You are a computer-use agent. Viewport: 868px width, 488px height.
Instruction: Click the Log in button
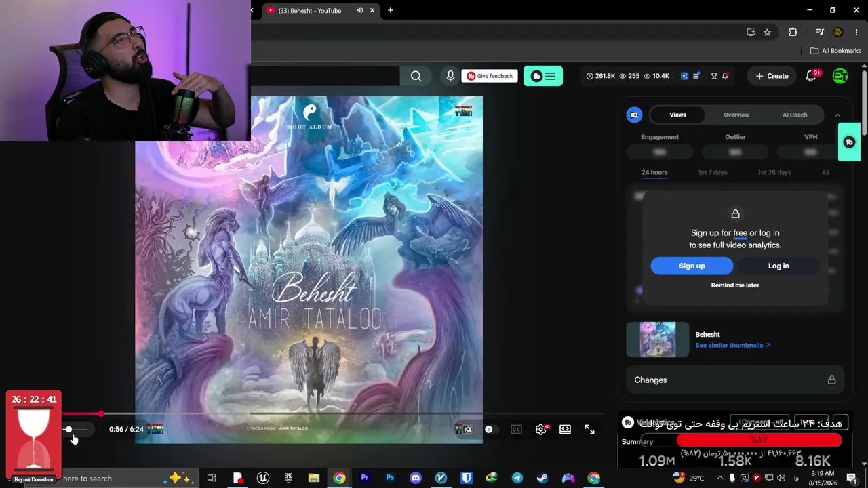coord(778,266)
